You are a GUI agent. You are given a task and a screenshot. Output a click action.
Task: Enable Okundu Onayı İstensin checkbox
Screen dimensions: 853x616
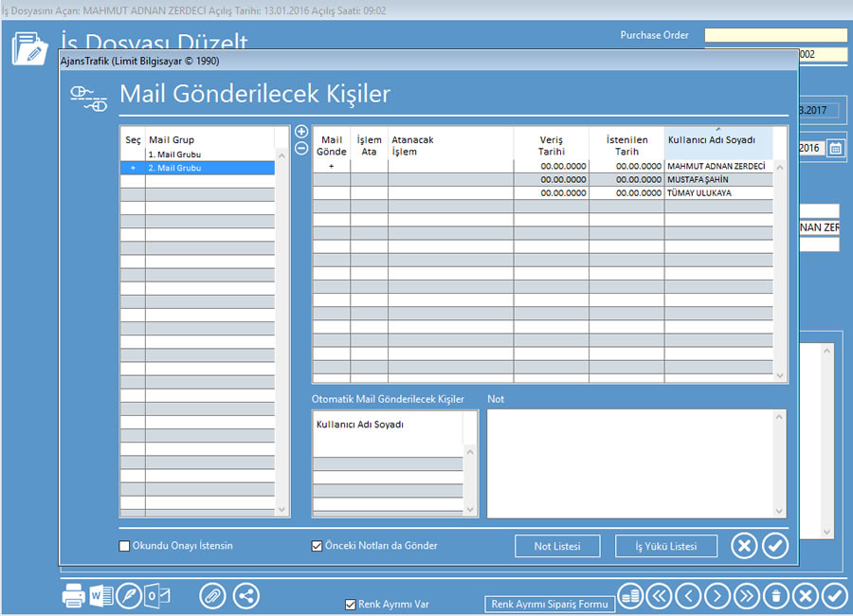(x=124, y=546)
